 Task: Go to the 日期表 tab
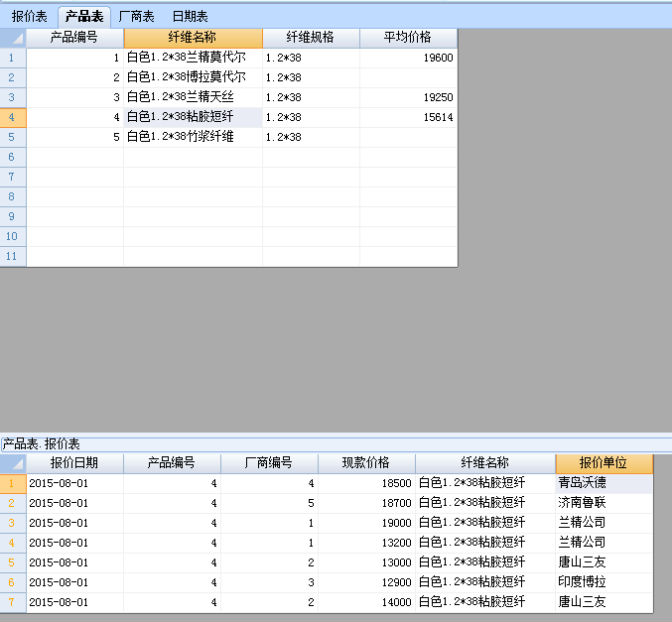click(x=190, y=16)
